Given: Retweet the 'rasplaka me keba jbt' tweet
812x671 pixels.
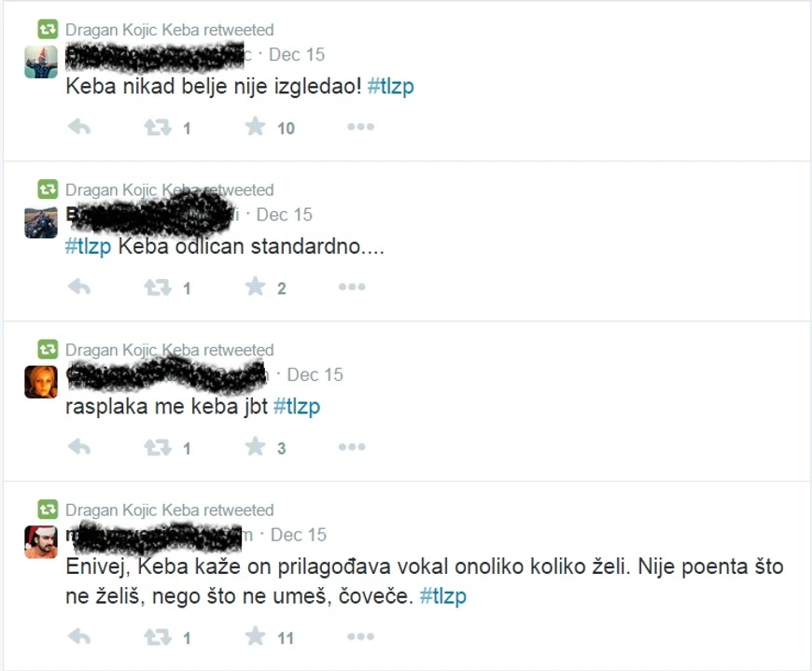Looking at the screenshot, I should tap(158, 447).
